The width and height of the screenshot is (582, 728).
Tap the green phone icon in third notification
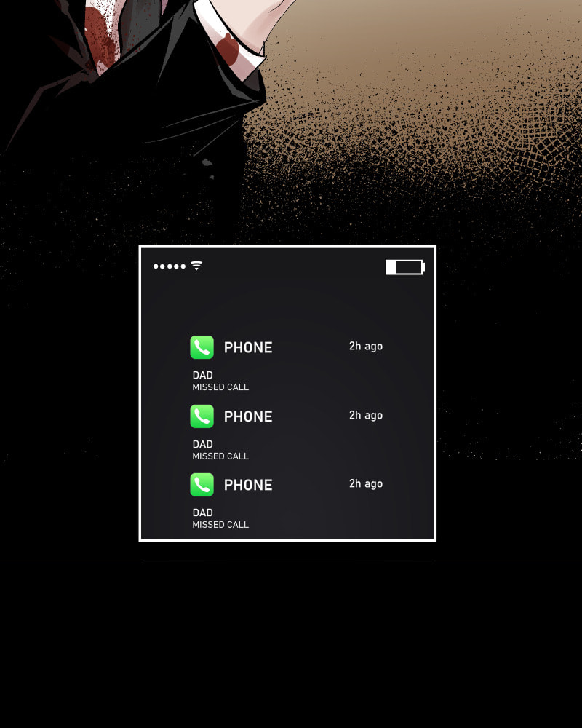(x=202, y=485)
